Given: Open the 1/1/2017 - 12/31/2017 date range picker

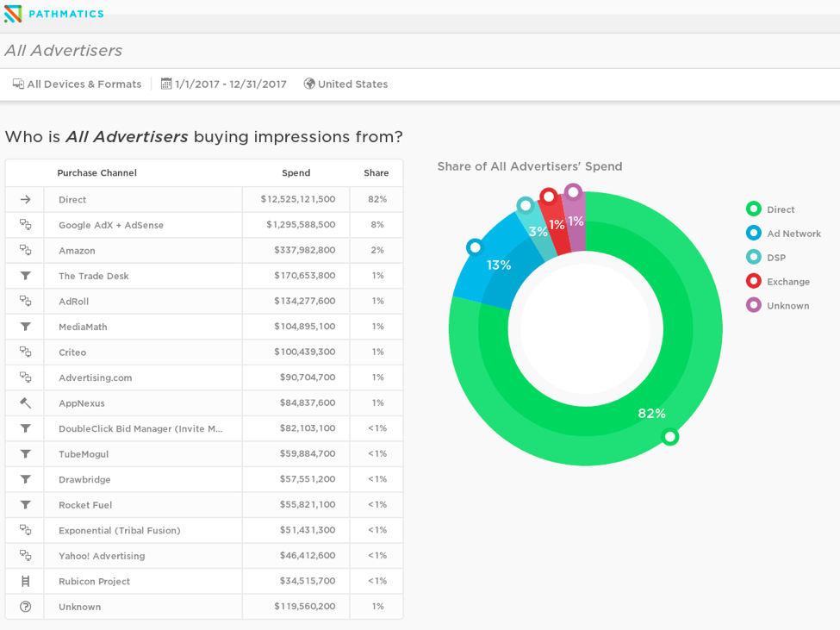Looking at the screenshot, I should coord(231,84).
